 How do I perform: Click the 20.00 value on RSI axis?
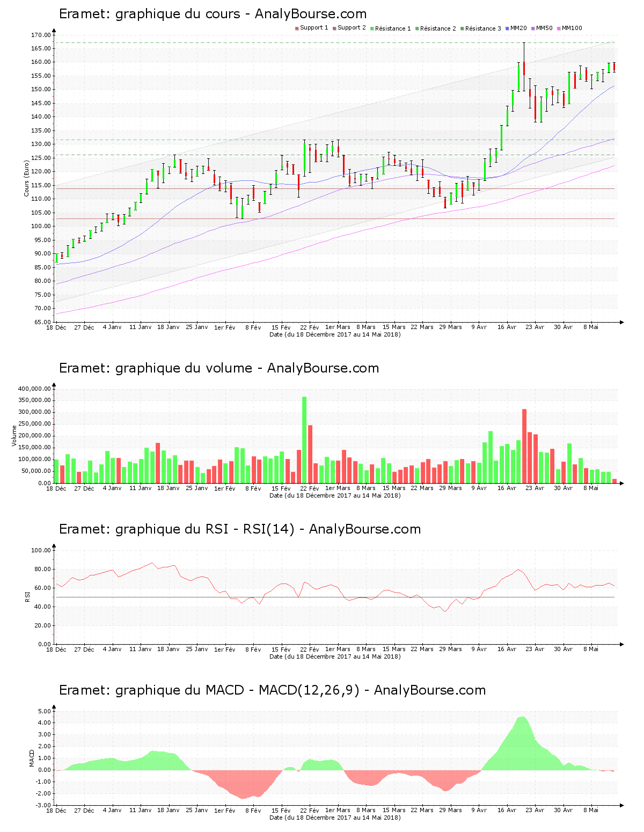[42, 625]
